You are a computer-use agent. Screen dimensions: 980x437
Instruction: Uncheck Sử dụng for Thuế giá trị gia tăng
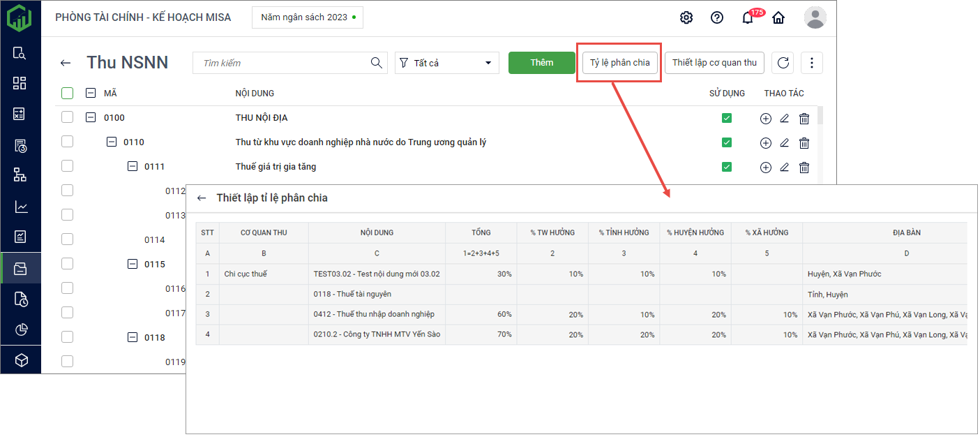727,167
